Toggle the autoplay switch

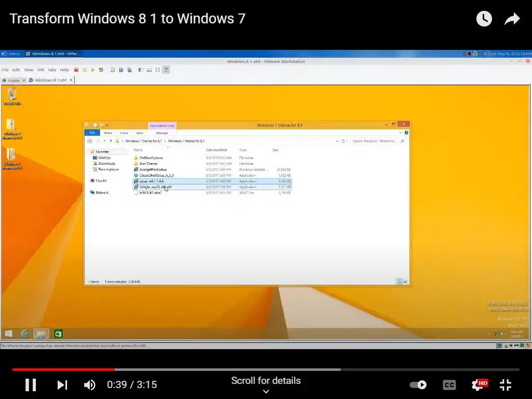[x=418, y=385]
